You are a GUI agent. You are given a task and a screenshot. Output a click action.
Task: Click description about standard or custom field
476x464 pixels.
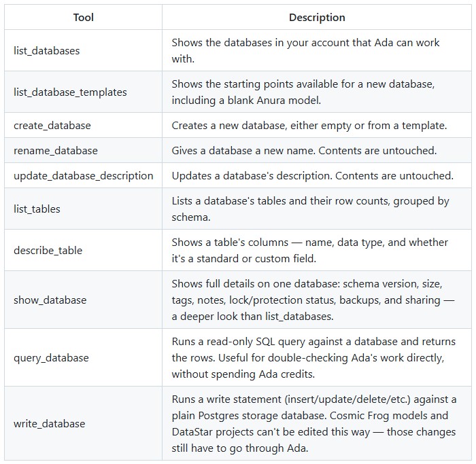tap(309, 251)
